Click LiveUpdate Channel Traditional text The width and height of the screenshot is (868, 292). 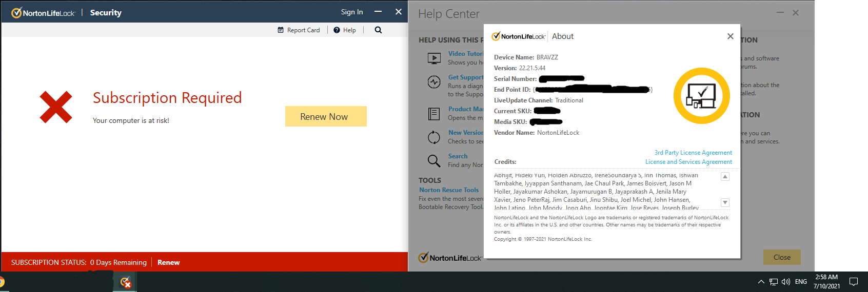tap(539, 100)
